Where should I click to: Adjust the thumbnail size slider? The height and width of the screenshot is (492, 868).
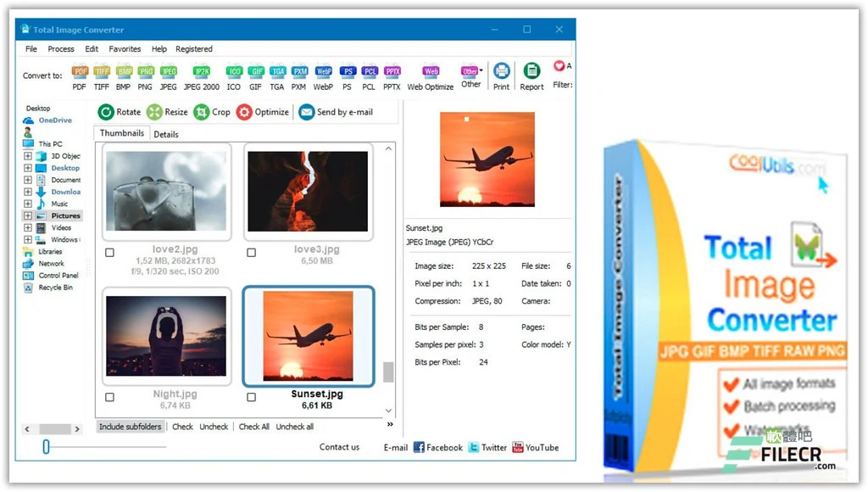pyautogui.click(x=46, y=446)
